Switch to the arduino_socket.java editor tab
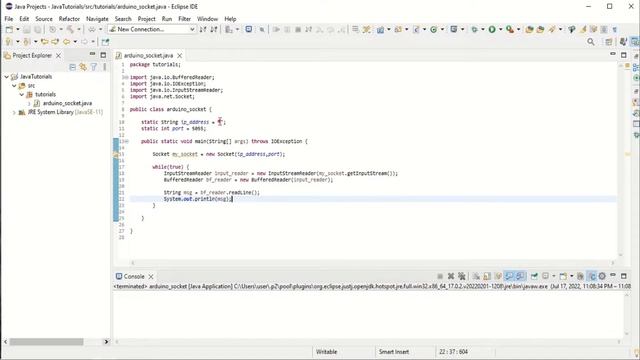 coord(148,55)
